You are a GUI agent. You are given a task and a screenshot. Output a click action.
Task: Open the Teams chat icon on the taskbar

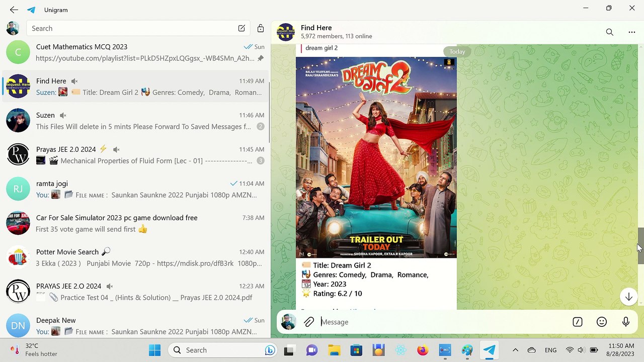312,350
